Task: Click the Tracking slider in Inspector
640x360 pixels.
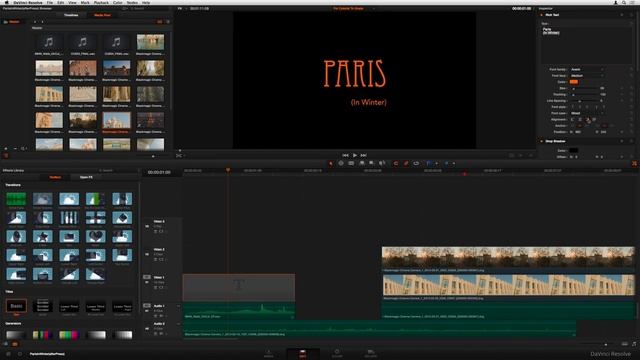Action: click(585, 95)
